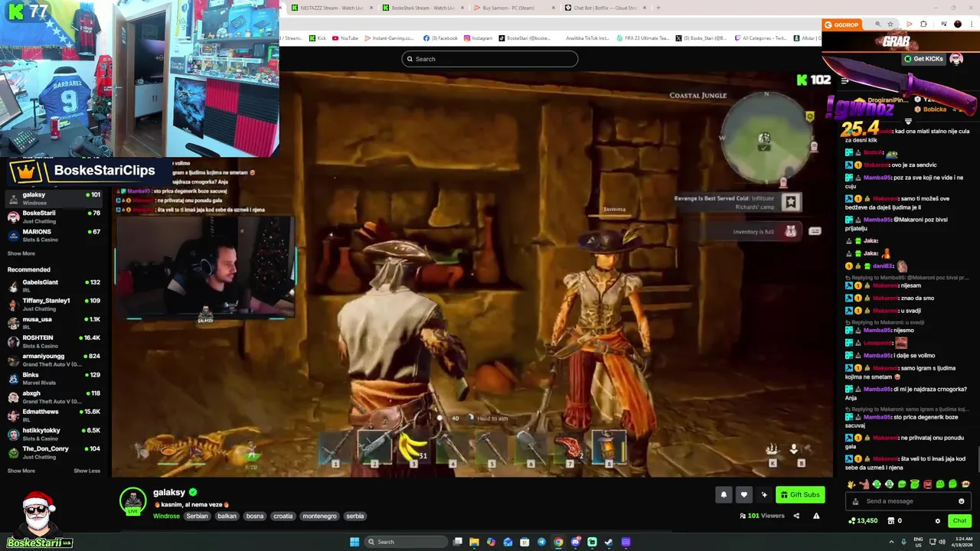Open a new browser tab with plus

[658, 8]
